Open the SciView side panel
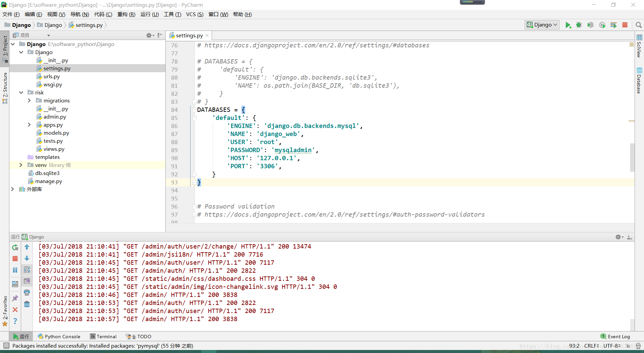This screenshot has width=644, height=353. coord(639,46)
